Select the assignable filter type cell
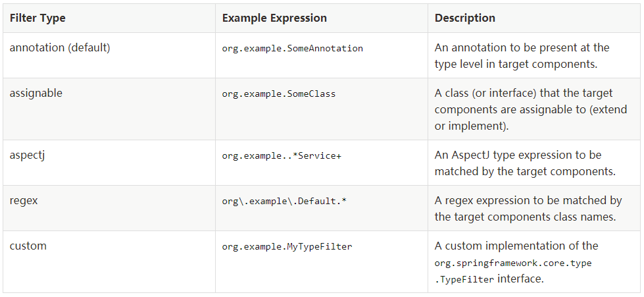This screenshot has height=297, width=644. click(36, 93)
